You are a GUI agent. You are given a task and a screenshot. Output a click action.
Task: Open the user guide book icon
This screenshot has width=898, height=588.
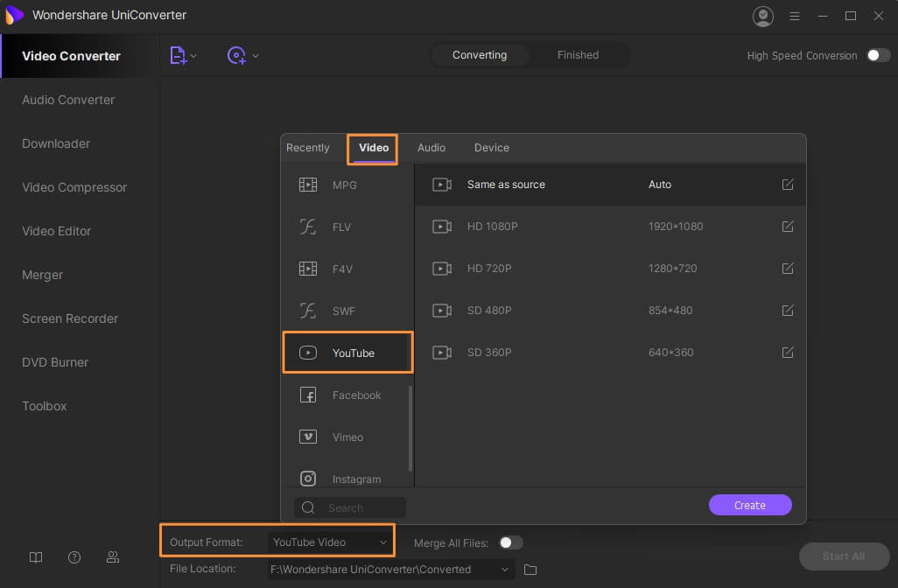(36, 557)
